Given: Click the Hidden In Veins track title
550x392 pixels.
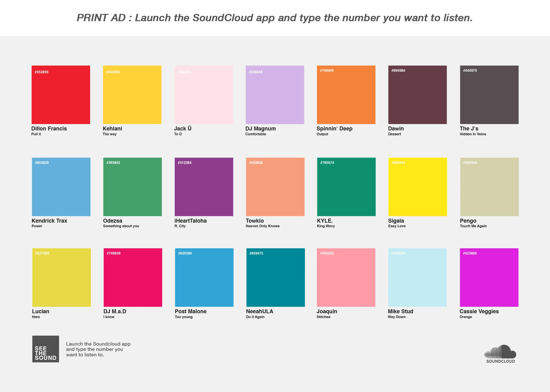Looking at the screenshot, I should click(x=473, y=134).
